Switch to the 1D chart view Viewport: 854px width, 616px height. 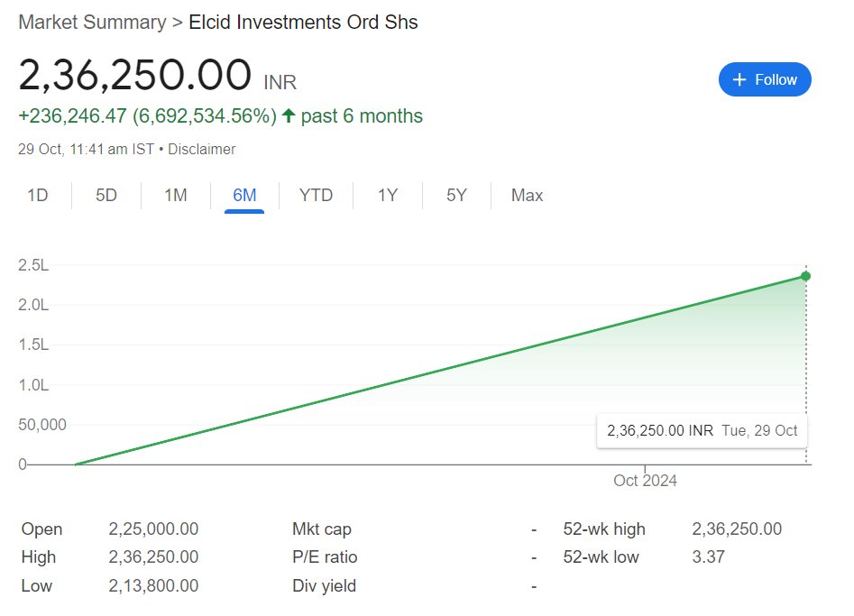[x=38, y=195]
